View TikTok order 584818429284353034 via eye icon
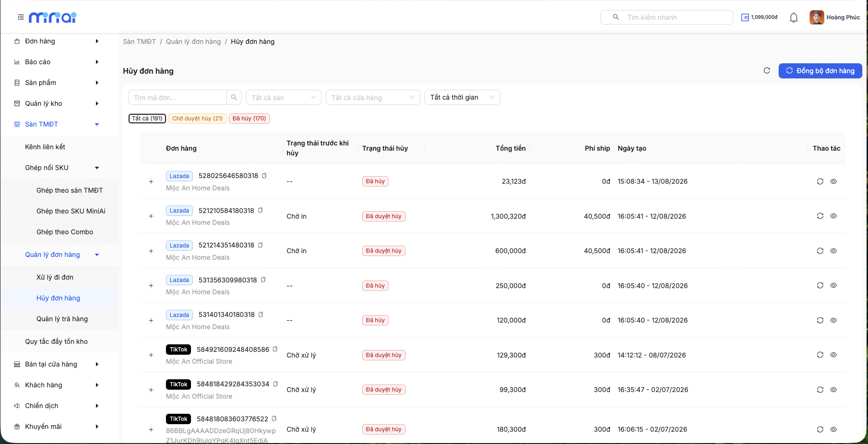Viewport: 868px width, 444px height. coord(833,390)
